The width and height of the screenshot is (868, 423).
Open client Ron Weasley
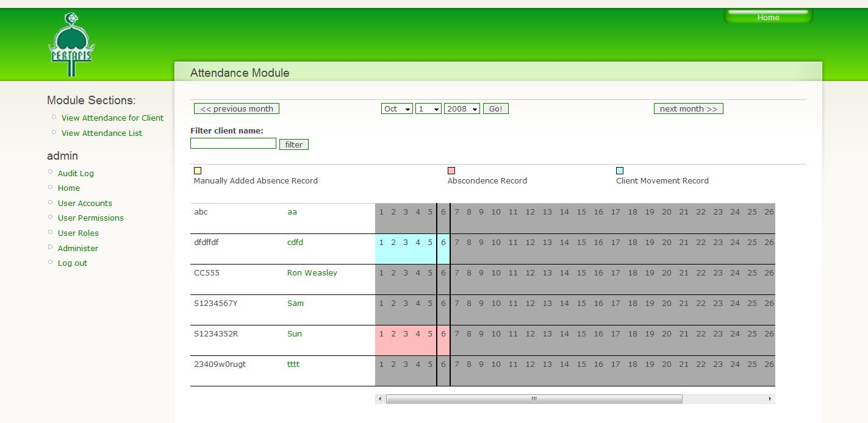pyautogui.click(x=312, y=272)
